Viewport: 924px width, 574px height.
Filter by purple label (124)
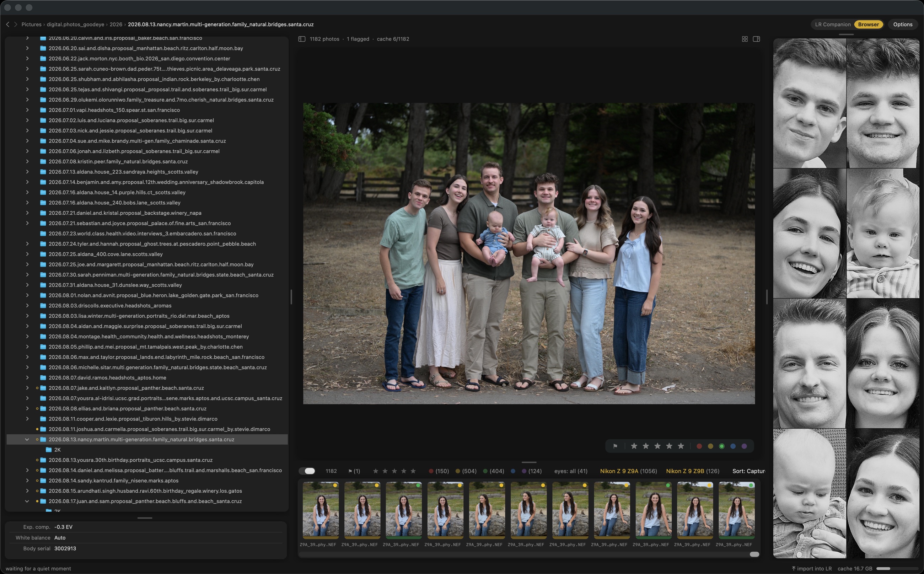click(x=531, y=471)
